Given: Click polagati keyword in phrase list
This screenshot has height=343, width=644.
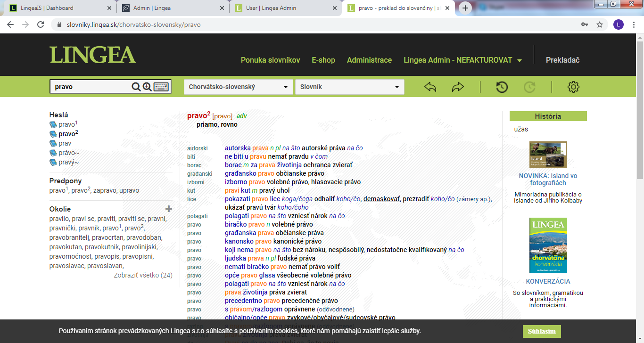Looking at the screenshot, I should (198, 216).
